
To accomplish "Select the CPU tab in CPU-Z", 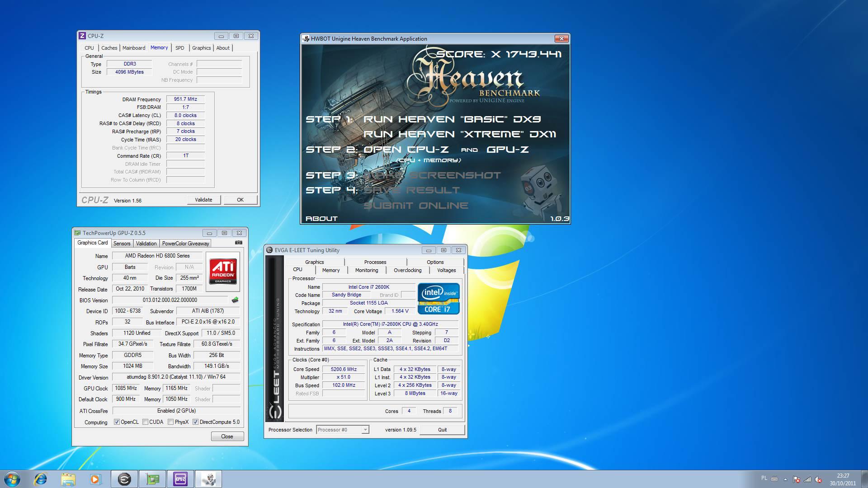I will 89,48.
